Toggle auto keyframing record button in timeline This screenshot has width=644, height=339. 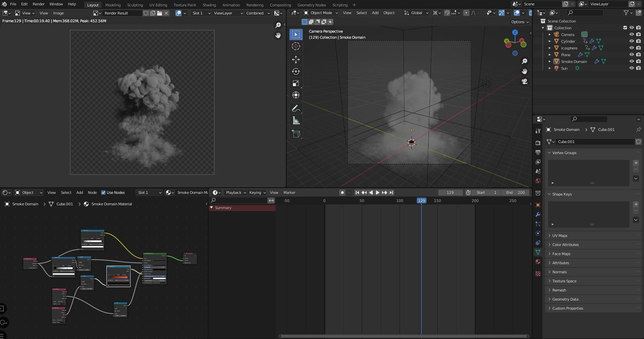[342, 192]
